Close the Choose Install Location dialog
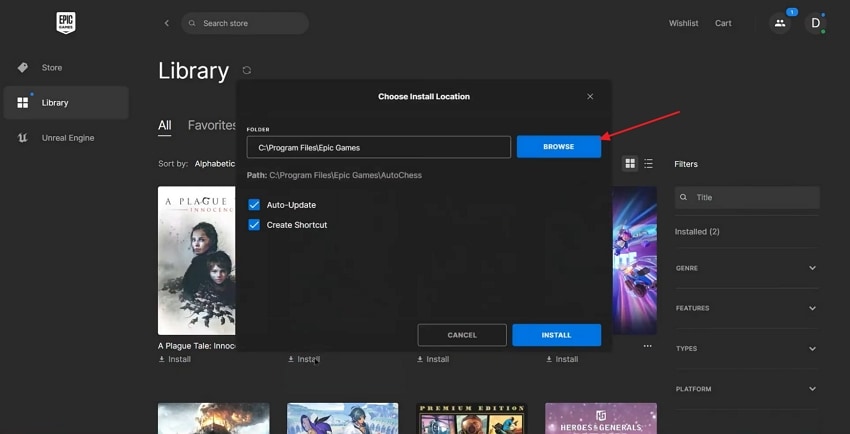 tap(590, 96)
